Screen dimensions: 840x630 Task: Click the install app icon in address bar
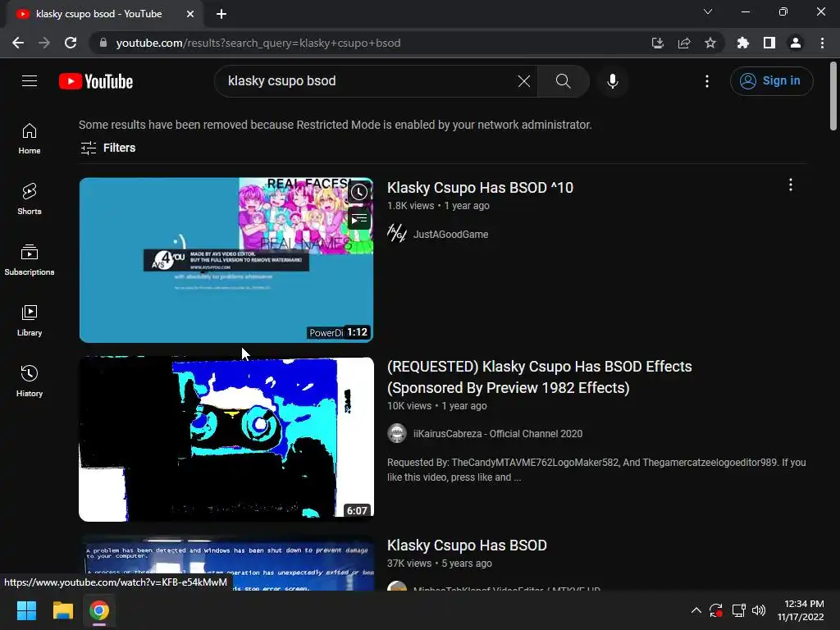[657, 43]
